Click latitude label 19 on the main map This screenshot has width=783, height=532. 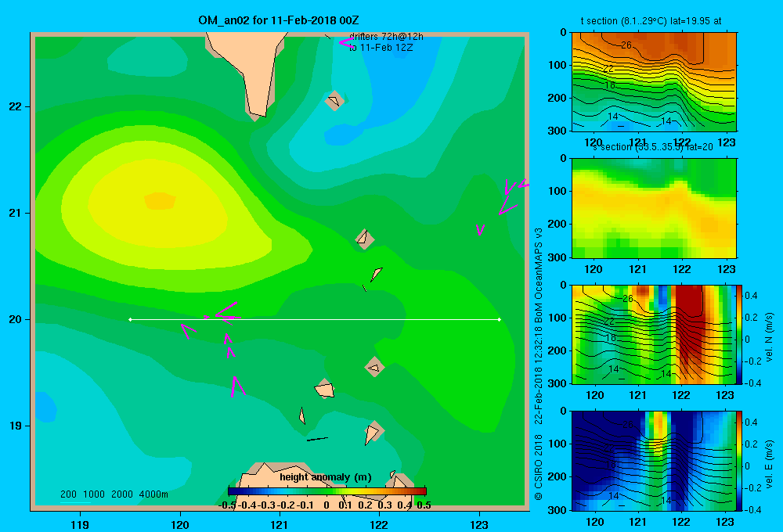[x=16, y=426]
